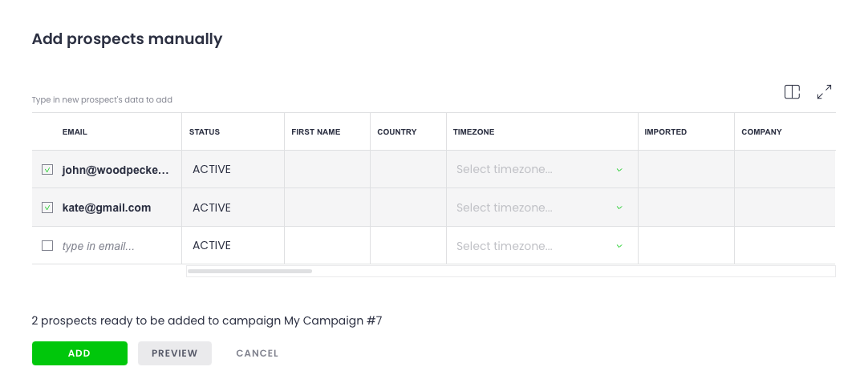Open timezone dropdown for john's row
The image size is (868, 383).
coord(541,170)
